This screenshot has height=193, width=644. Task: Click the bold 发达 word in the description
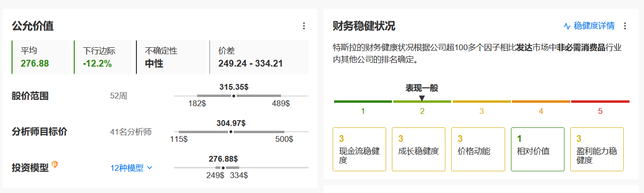click(524, 48)
